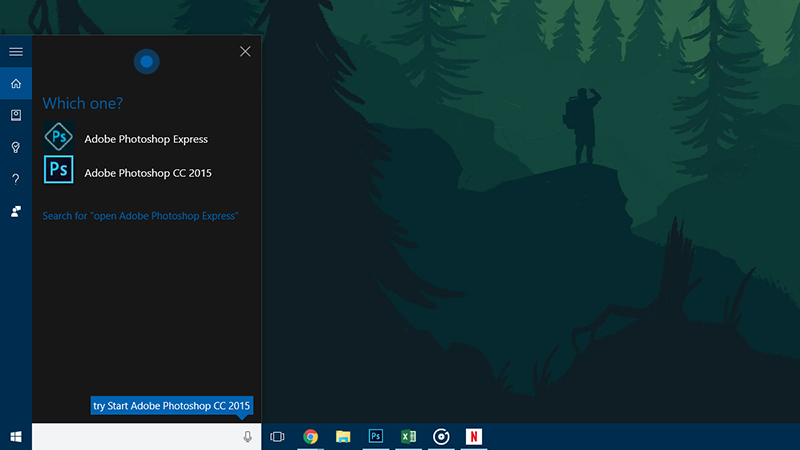Activate the microphone in search box
800x450 pixels.
tap(247, 437)
